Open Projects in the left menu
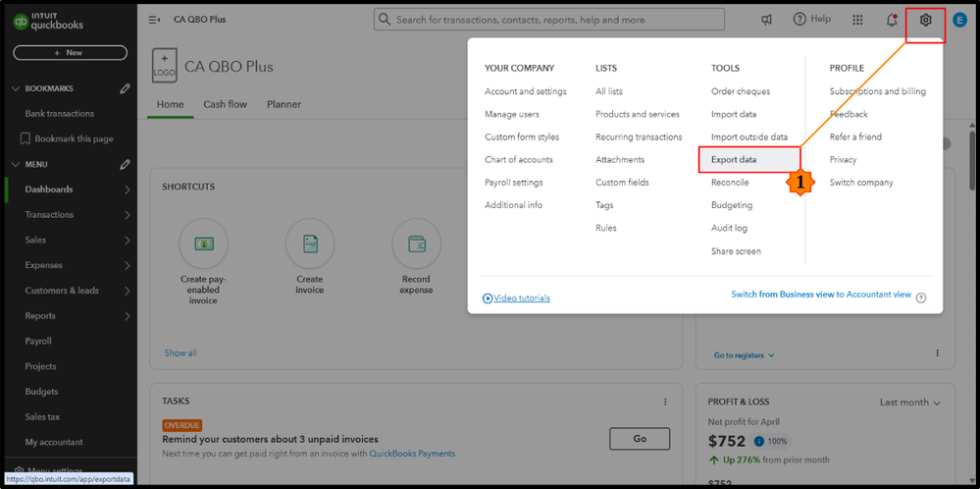 pyautogui.click(x=40, y=366)
